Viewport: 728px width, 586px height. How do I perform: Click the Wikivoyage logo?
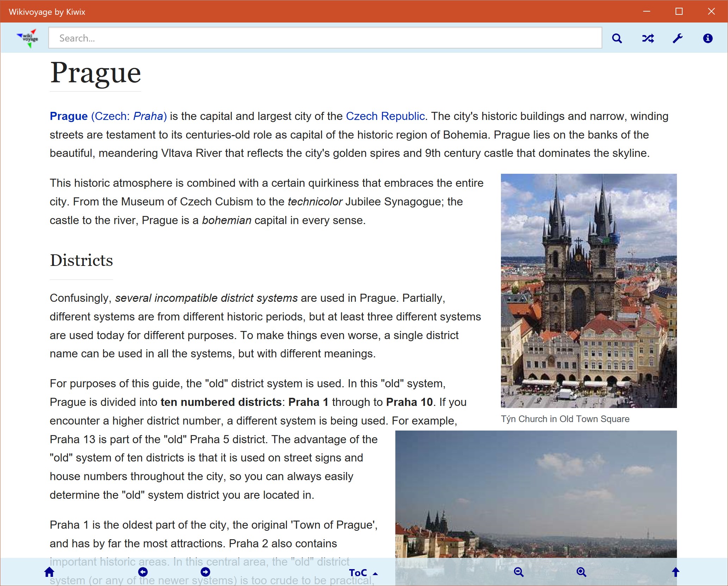click(28, 38)
